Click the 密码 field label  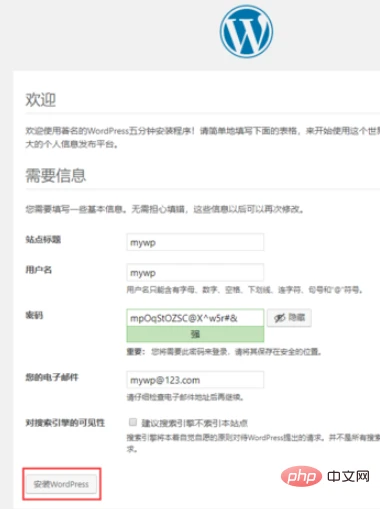[34, 315]
